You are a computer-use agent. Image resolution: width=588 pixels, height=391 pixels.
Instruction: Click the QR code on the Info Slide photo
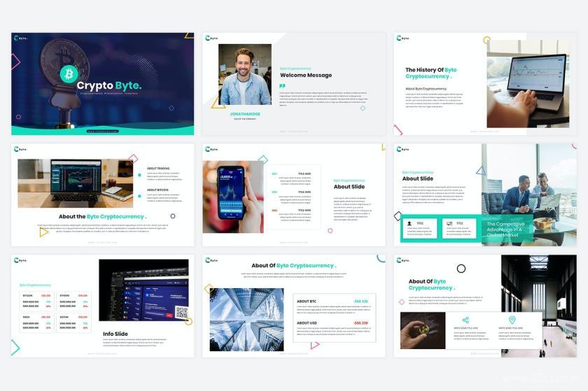(181, 312)
